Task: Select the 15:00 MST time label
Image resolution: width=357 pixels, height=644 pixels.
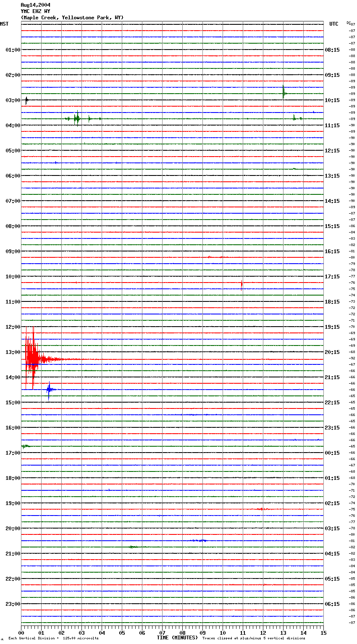Action: click(x=13, y=403)
